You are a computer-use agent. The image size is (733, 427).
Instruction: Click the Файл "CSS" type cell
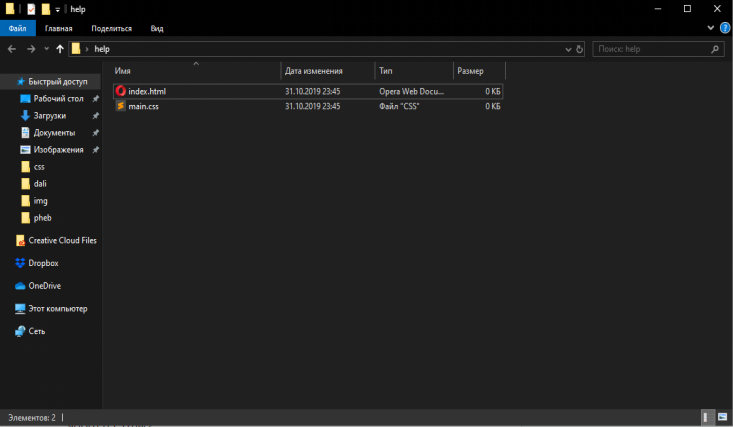(399, 106)
